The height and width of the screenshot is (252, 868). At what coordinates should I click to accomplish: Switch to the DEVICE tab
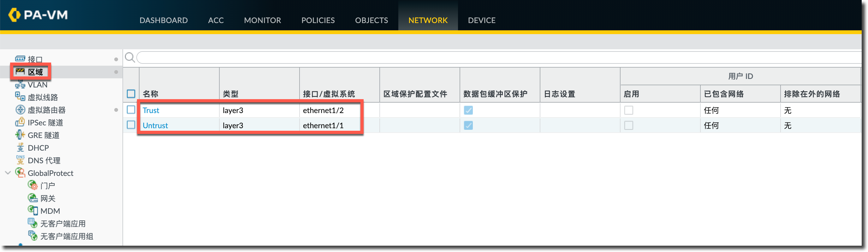(481, 20)
